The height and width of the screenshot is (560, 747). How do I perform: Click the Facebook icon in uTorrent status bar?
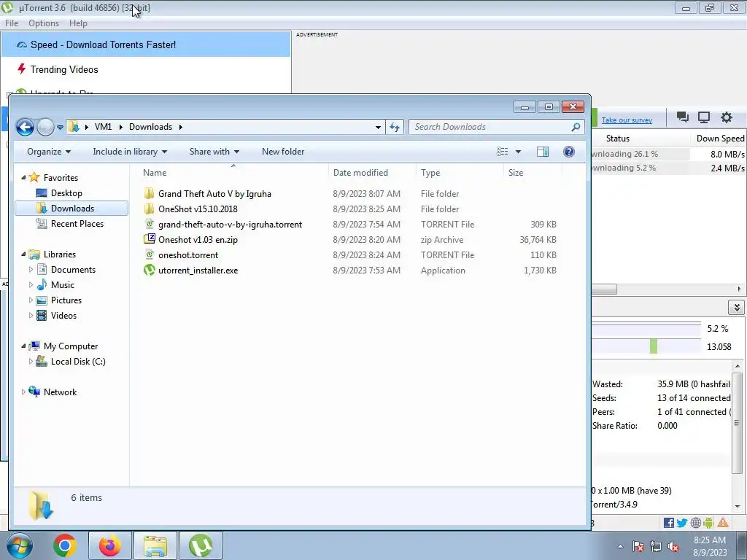(668, 523)
